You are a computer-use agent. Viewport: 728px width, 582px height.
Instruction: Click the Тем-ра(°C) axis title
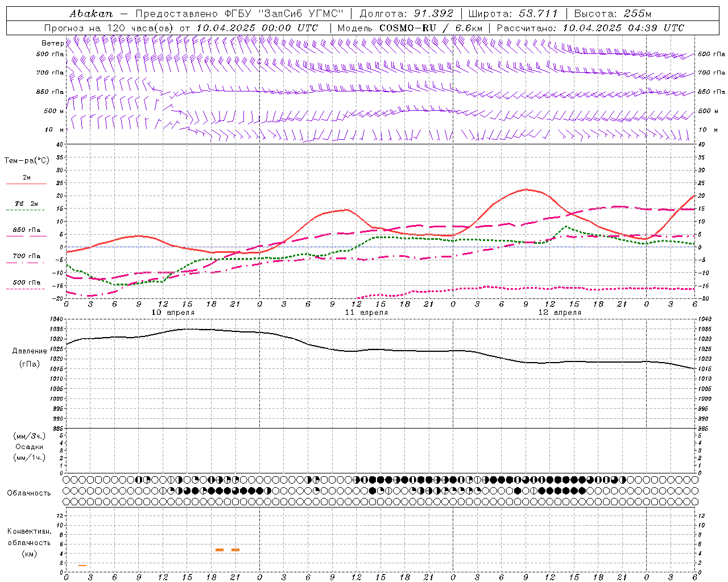27,161
